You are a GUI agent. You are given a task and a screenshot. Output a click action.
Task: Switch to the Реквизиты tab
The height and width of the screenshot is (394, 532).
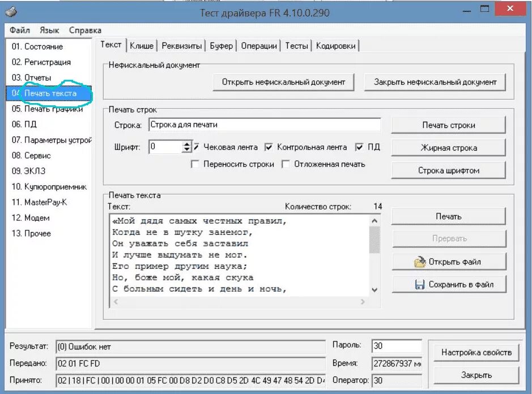[x=181, y=46]
